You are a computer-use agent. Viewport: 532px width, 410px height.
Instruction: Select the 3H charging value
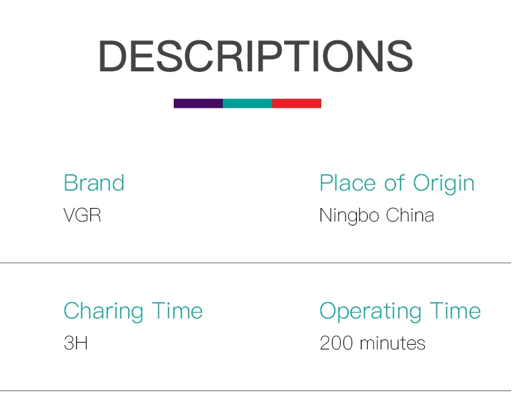pyautogui.click(x=75, y=344)
